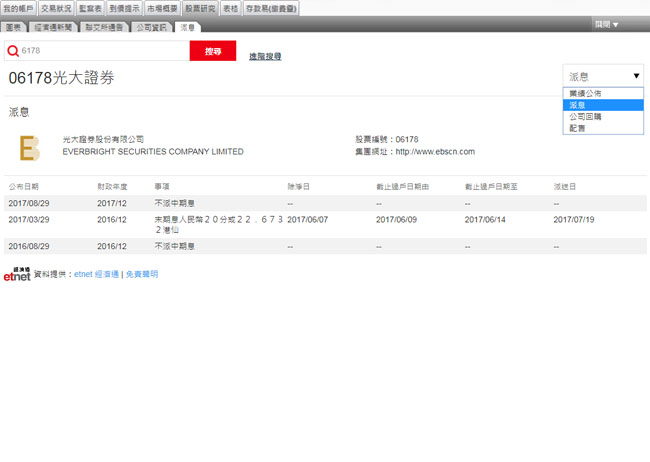Open the 表格 tab
This screenshot has width=650, height=462.
coord(230,8)
